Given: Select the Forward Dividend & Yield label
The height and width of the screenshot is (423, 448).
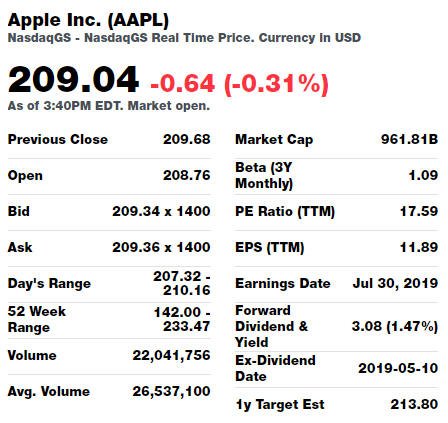Looking at the screenshot, I should click(271, 326).
